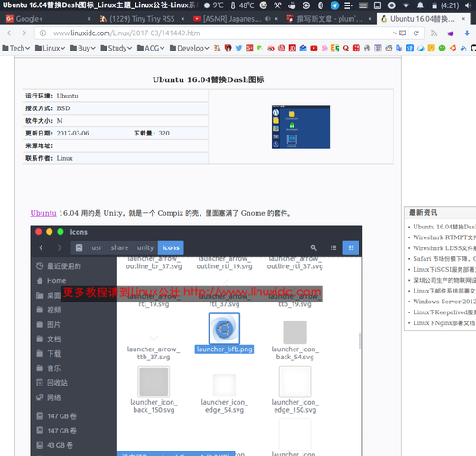Viewport: 476px width, 456px height.
Task: Show site information icon in address bar
Action: pyautogui.click(x=42, y=33)
